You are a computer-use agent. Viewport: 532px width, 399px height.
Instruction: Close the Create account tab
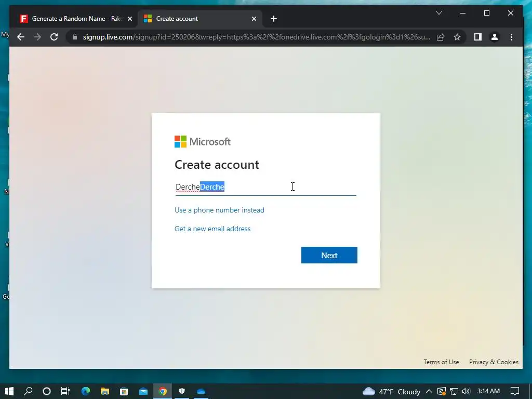pos(254,19)
